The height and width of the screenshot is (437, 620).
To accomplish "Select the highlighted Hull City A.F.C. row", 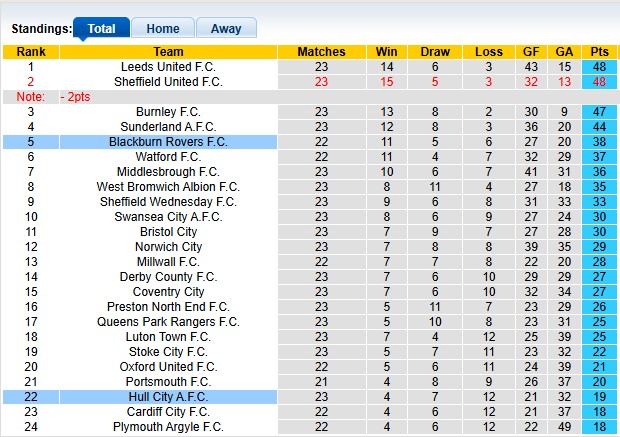I will [168, 397].
